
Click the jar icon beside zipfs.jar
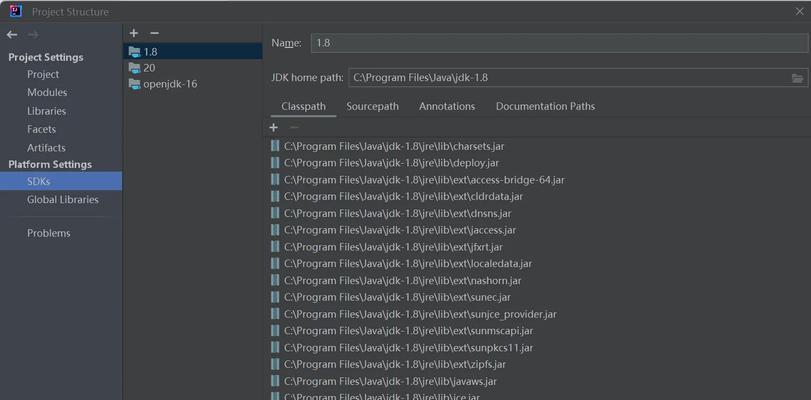(x=275, y=364)
